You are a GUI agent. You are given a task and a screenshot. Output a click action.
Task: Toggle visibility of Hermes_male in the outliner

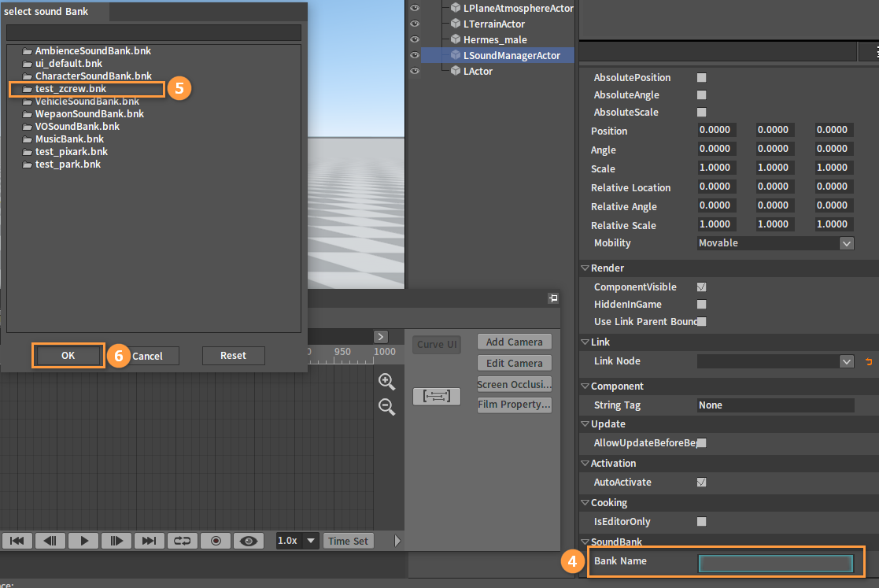click(x=415, y=39)
